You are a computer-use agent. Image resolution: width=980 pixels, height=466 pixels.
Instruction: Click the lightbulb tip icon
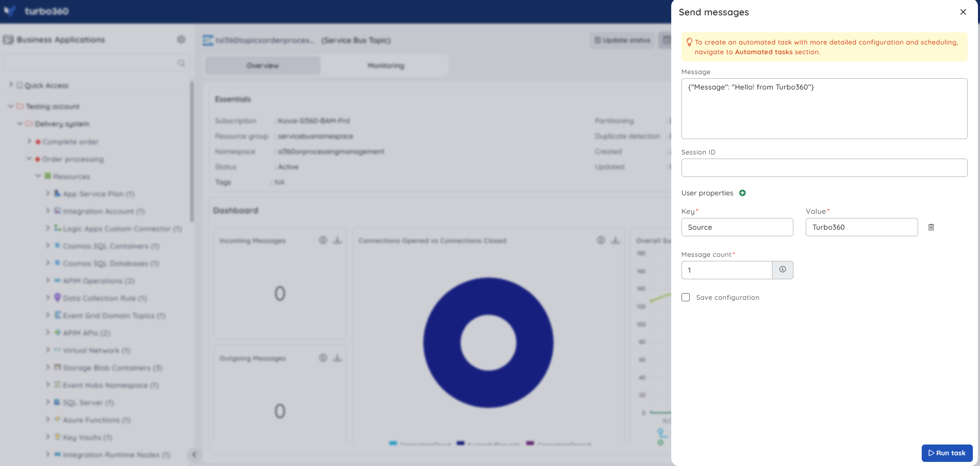coord(689,42)
